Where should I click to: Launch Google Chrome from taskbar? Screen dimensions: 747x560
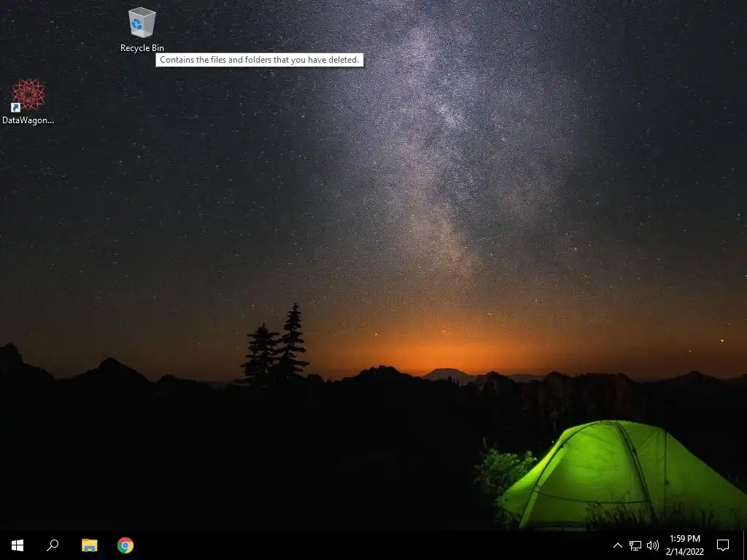pyautogui.click(x=125, y=545)
